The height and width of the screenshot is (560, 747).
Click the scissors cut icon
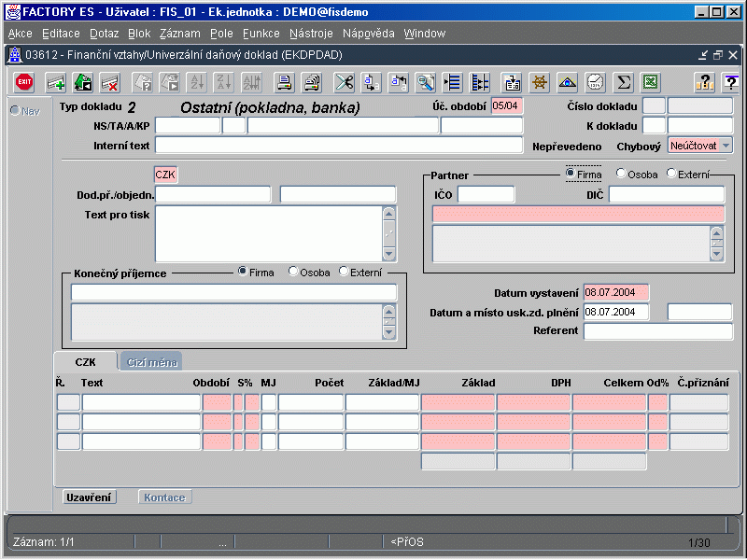click(345, 82)
